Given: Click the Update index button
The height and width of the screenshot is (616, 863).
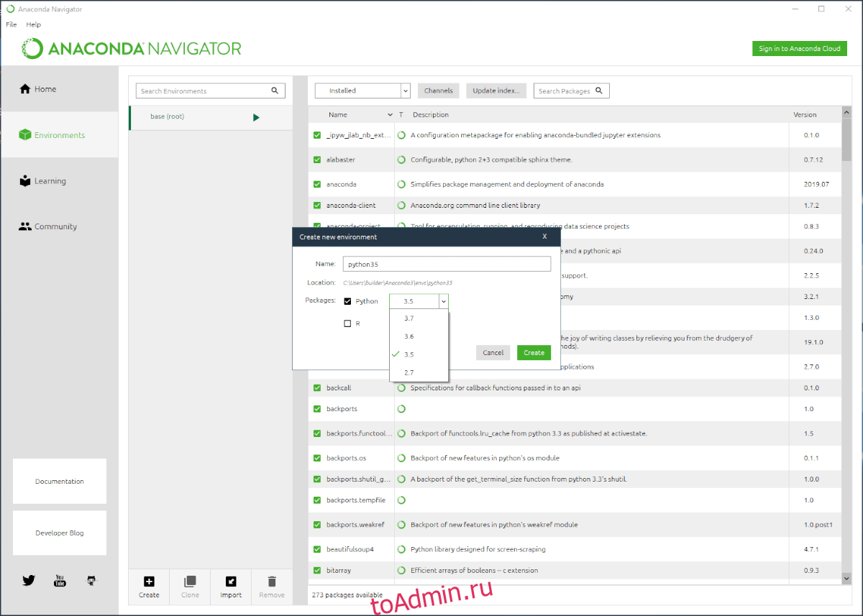Looking at the screenshot, I should coord(496,91).
